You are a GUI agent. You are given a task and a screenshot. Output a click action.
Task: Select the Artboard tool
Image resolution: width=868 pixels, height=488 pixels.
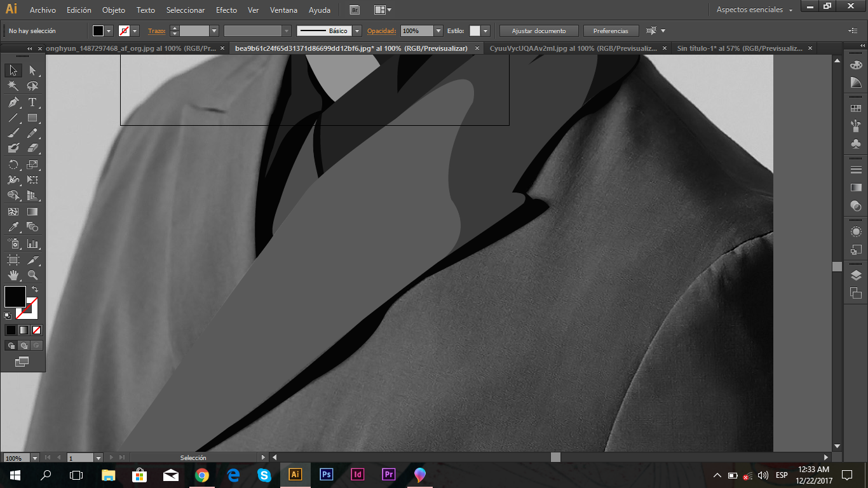coord(13,259)
